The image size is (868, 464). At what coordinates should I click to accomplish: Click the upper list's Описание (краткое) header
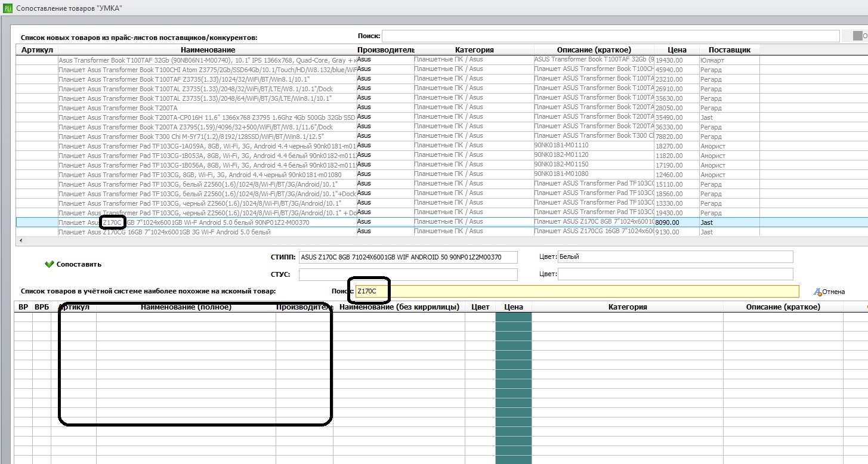pyautogui.click(x=594, y=50)
